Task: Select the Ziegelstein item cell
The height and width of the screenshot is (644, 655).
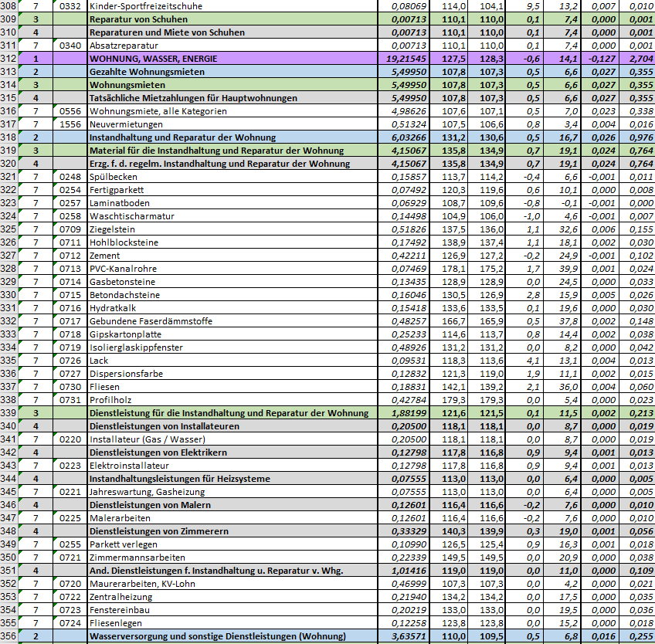Action: click(232, 229)
